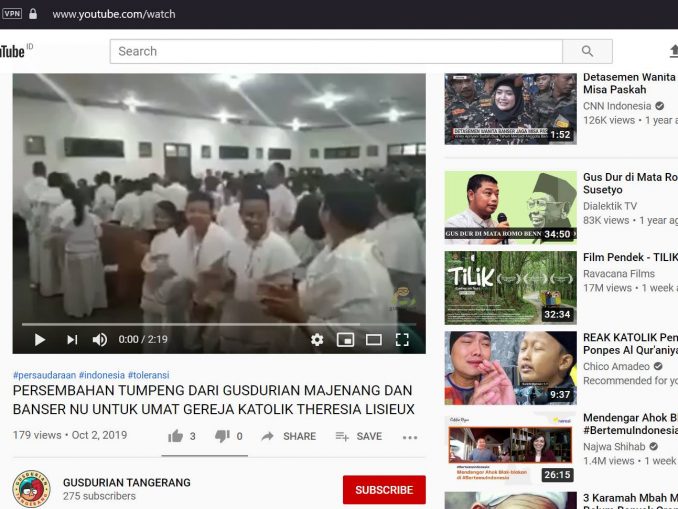Switch to miniplayer mode
Image resolution: width=678 pixels, height=509 pixels.
[345, 340]
